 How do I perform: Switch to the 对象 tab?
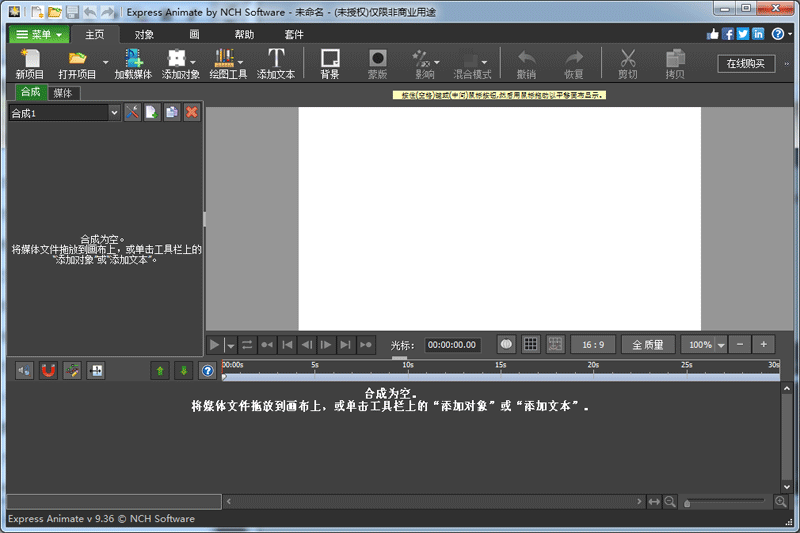point(144,34)
